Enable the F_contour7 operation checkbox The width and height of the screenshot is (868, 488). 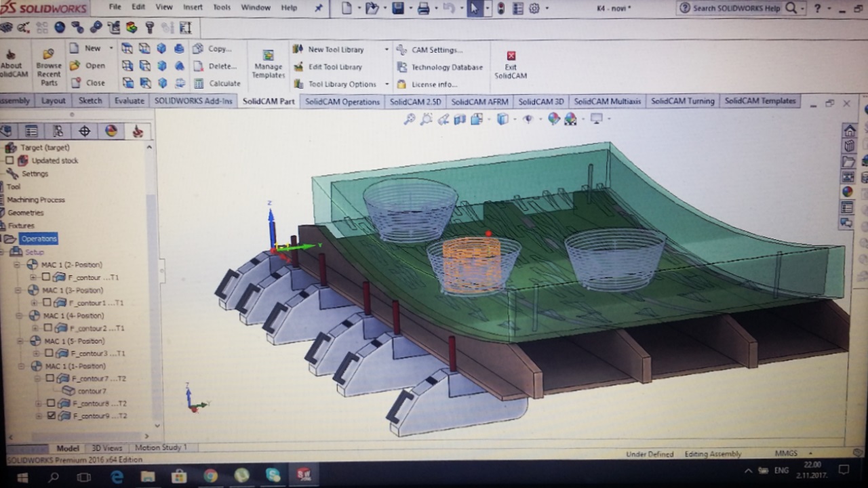coord(50,378)
